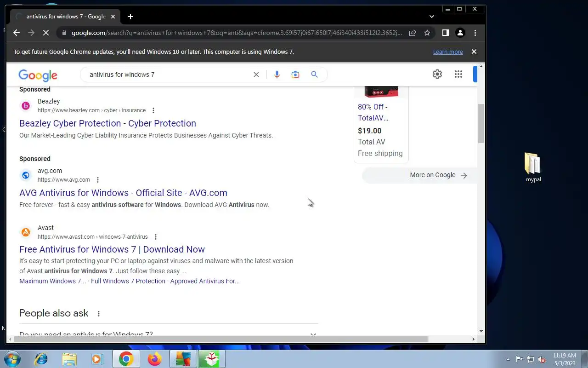Submit search with the magnifier icon

(314, 75)
